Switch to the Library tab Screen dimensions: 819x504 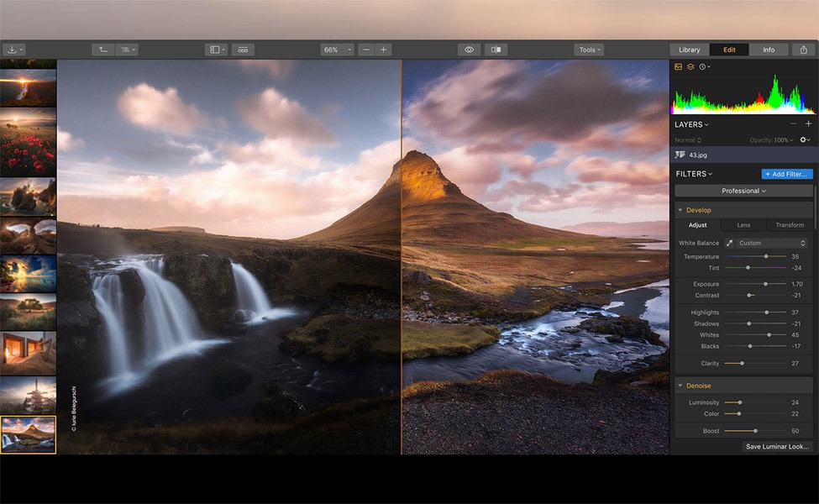[690, 50]
